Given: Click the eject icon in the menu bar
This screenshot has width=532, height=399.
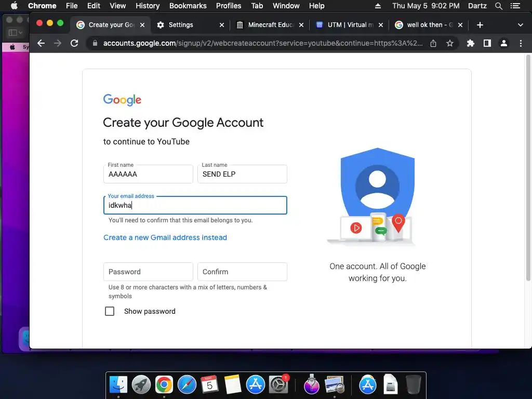Looking at the screenshot, I should pos(378,6).
